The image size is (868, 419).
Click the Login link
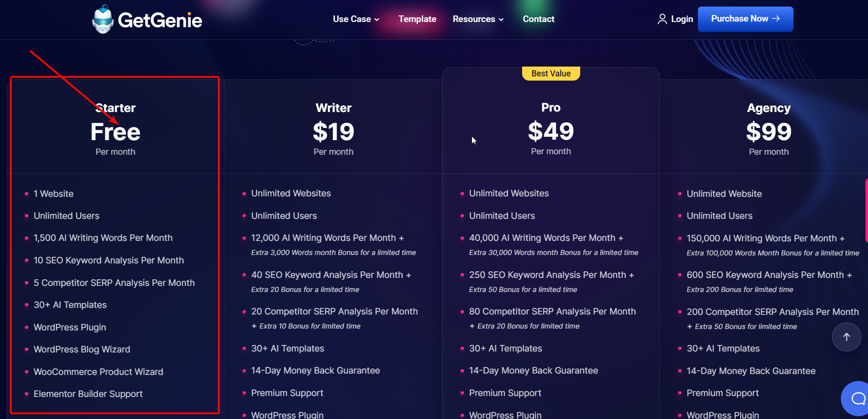tap(681, 19)
